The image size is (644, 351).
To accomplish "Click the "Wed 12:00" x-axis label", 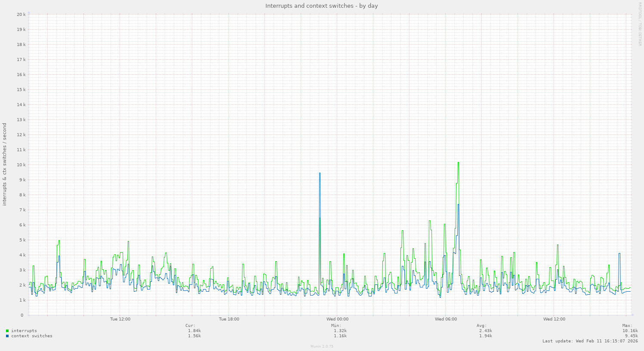I will coord(554,319).
